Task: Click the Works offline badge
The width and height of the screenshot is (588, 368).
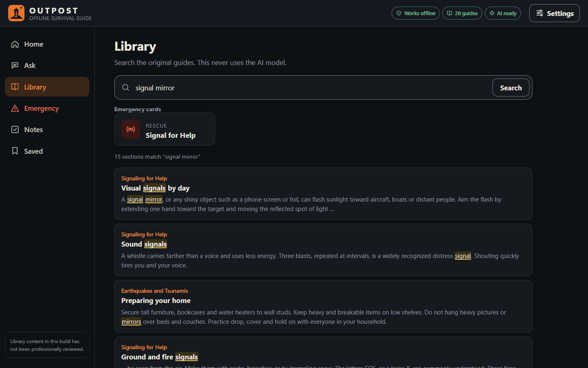Action: point(416,13)
